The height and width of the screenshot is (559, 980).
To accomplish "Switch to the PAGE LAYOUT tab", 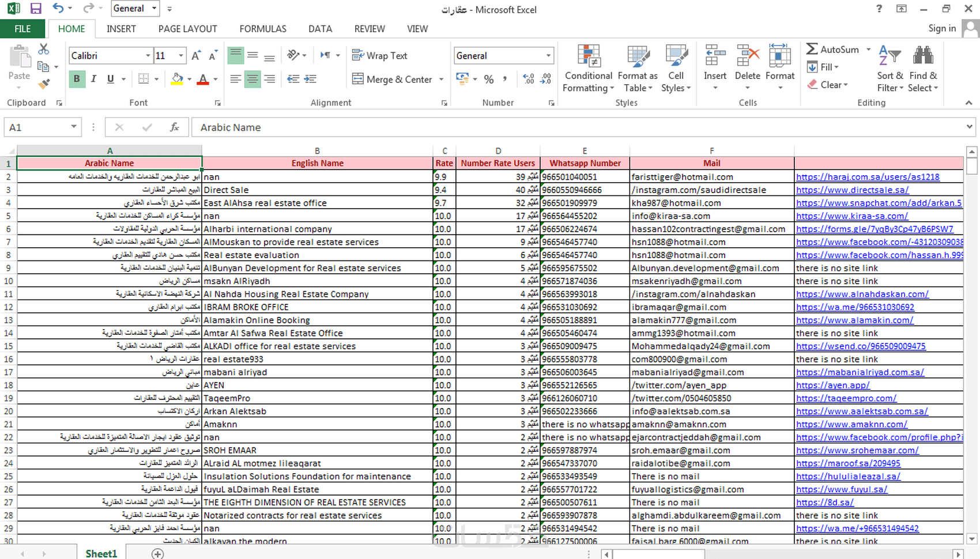I will 188,29.
